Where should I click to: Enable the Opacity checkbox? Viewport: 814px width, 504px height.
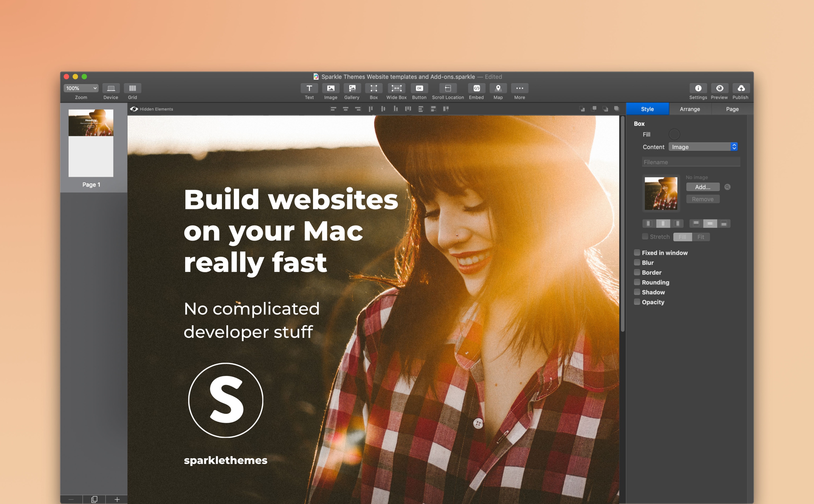coord(637,302)
